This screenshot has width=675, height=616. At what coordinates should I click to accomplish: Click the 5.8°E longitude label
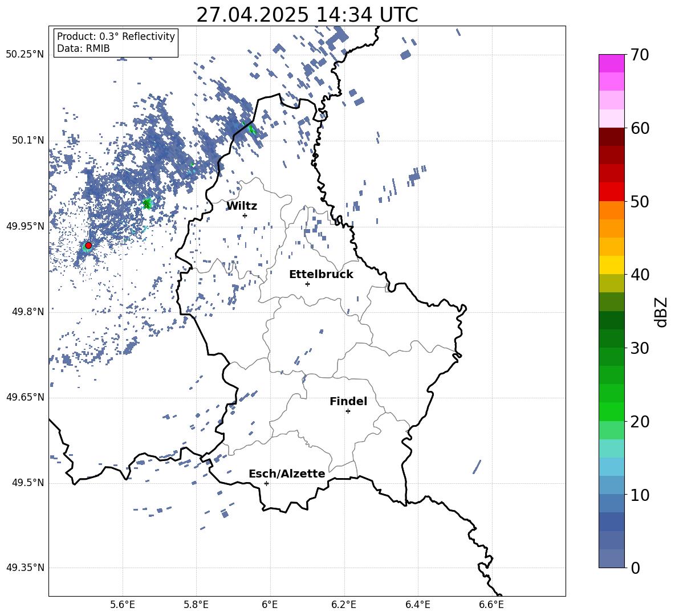196,605
